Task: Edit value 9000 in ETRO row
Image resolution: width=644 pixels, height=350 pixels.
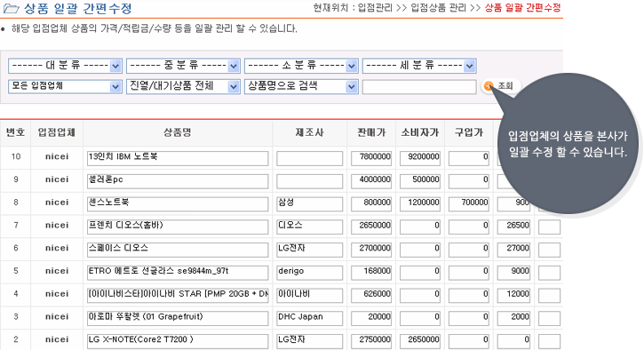Action: point(513,273)
